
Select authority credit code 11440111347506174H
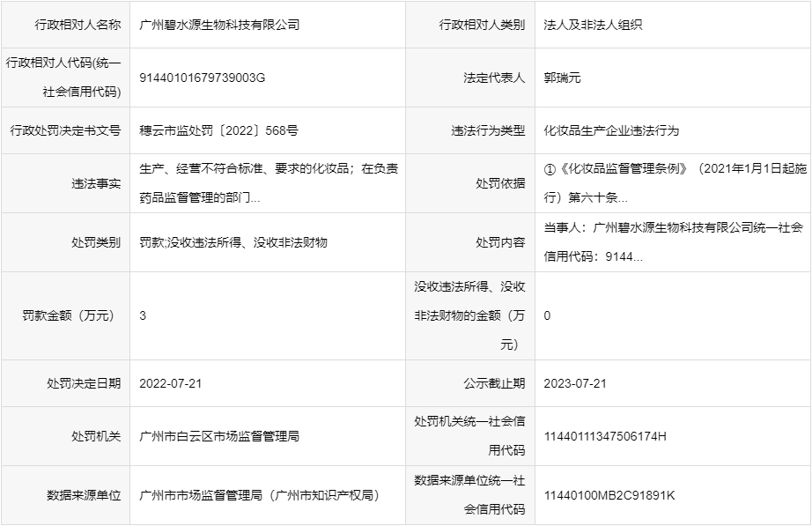pyautogui.click(x=605, y=436)
